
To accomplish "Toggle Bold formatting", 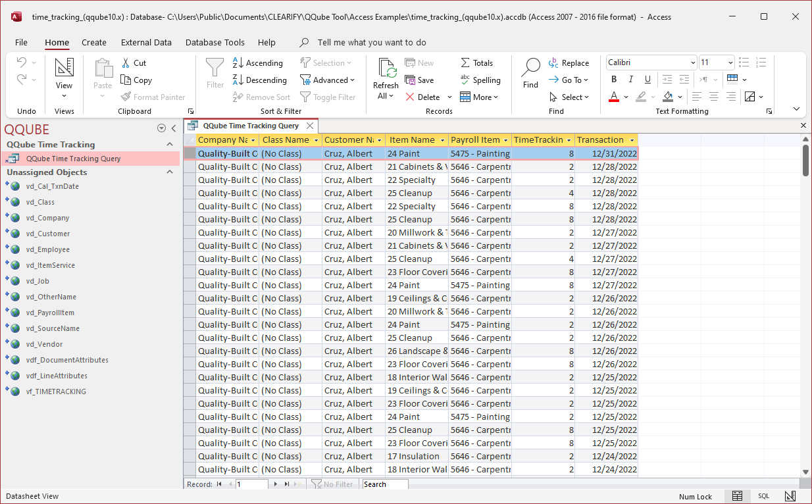I will click(614, 80).
